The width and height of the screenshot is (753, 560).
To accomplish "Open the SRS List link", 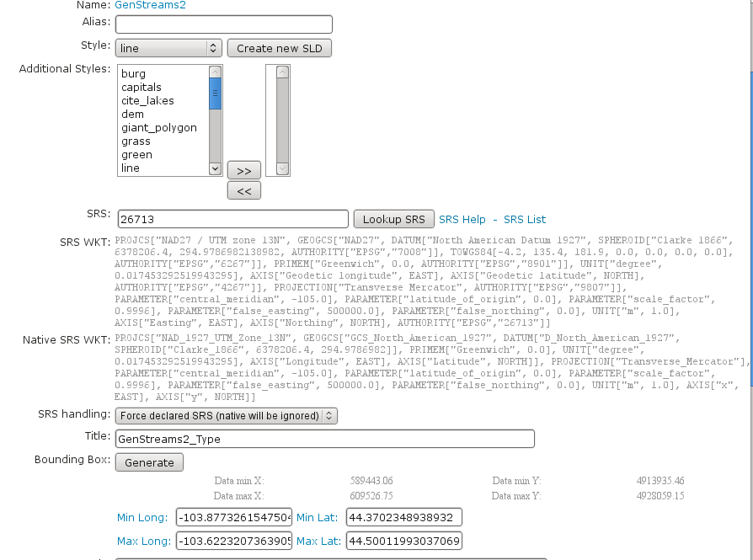I will [524, 219].
